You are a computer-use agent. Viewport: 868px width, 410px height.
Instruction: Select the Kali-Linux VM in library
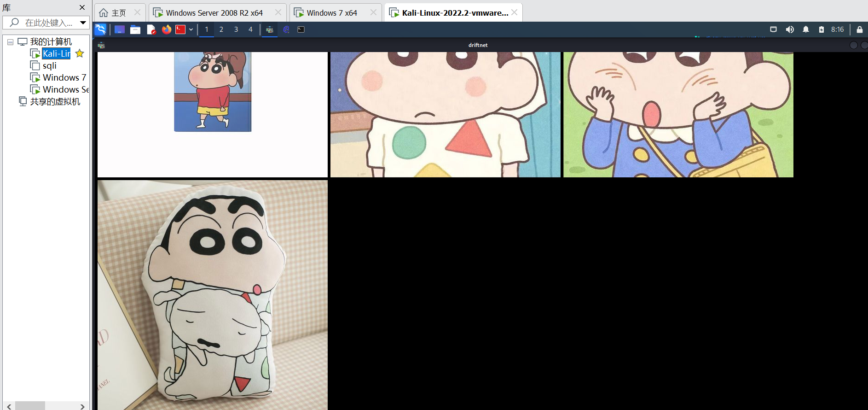[56, 53]
